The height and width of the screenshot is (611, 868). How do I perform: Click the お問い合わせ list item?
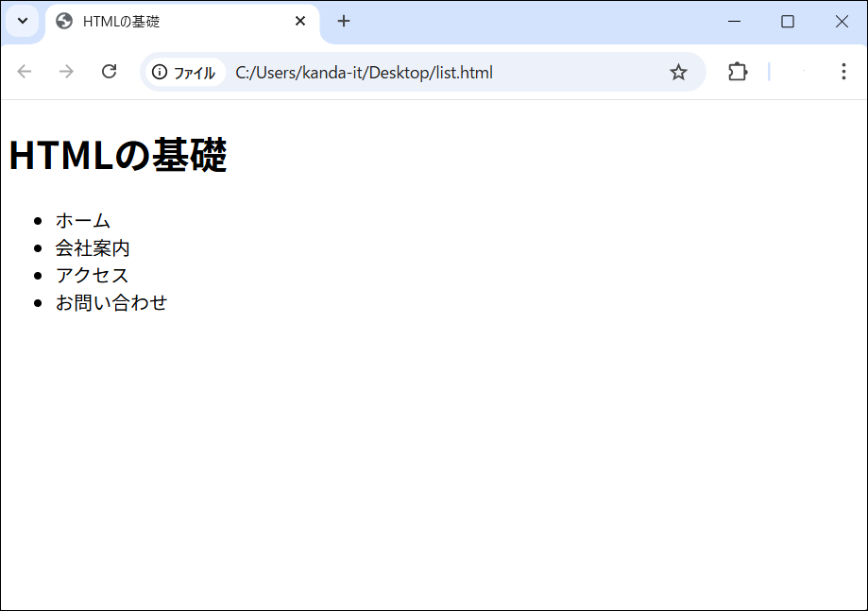(111, 303)
